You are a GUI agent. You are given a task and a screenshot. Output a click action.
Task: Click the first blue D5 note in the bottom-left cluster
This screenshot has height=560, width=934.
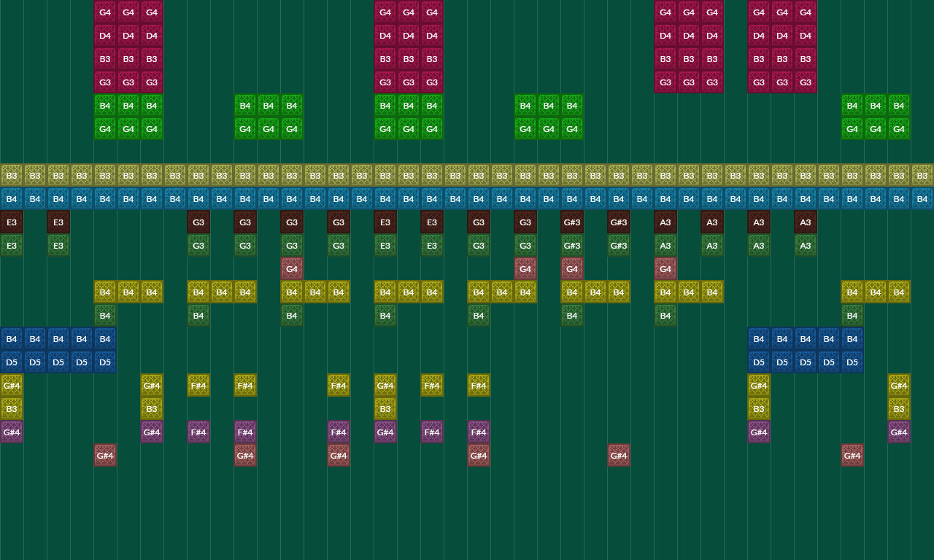coord(12,362)
